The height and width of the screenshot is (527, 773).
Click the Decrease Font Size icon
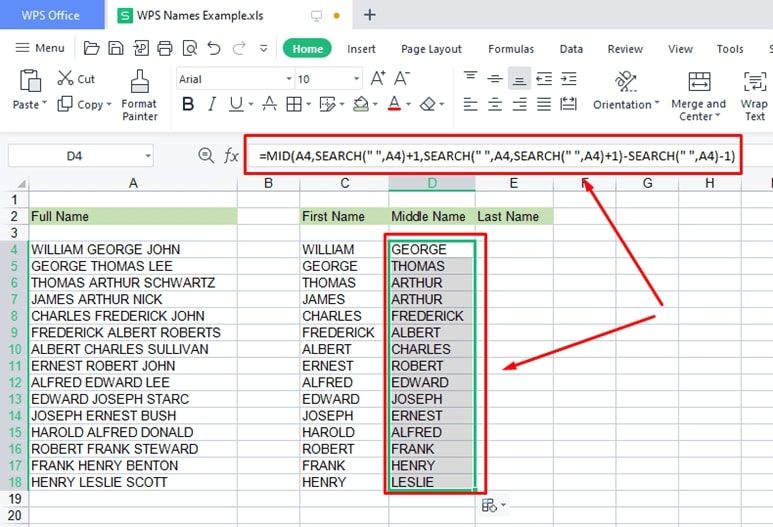402,78
